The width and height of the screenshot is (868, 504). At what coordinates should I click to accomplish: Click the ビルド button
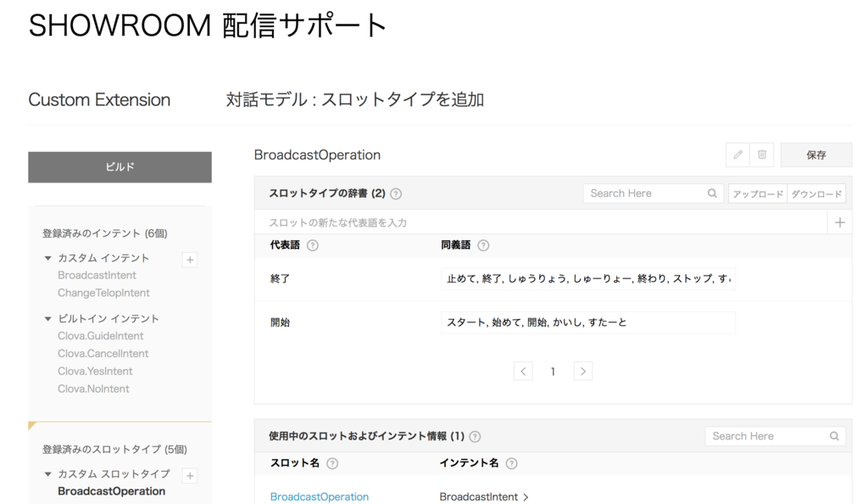coord(120,167)
